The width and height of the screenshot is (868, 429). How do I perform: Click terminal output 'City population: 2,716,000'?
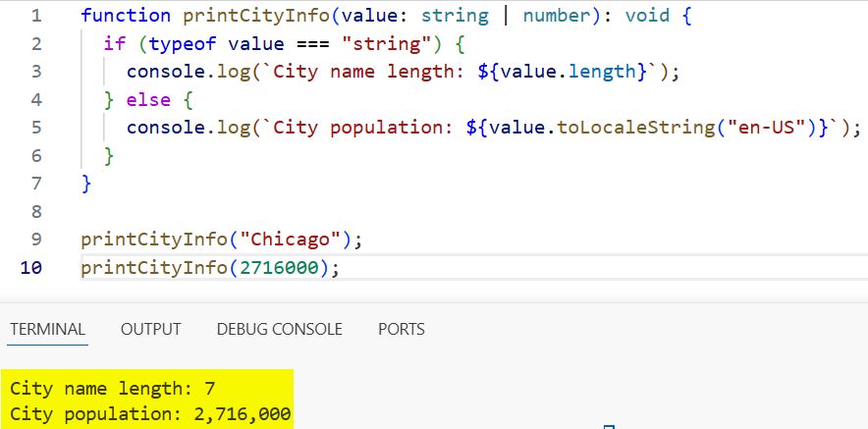tap(150, 413)
